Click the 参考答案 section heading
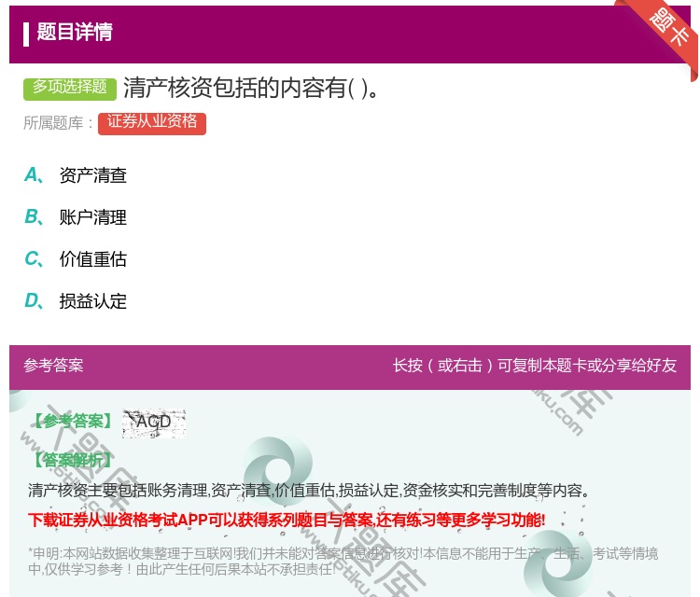The width and height of the screenshot is (700, 597). 53,366
